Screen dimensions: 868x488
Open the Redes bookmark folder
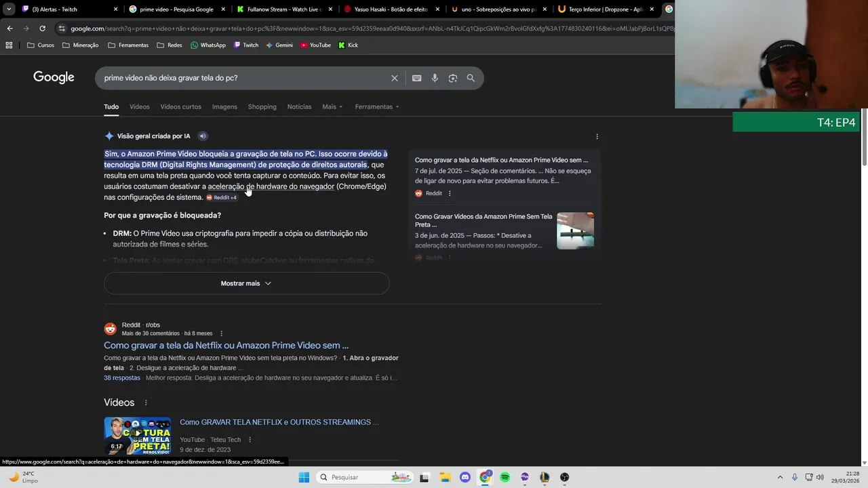[x=169, y=45]
